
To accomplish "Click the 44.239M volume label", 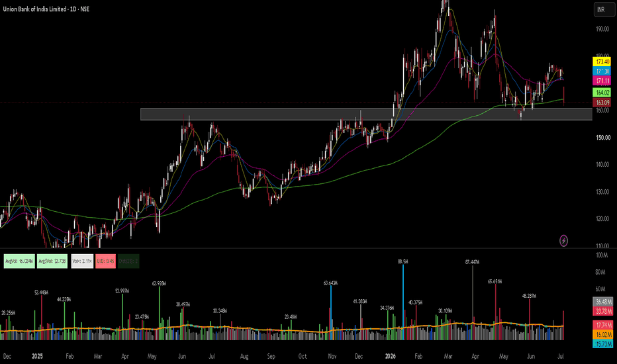I will click(x=64, y=299).
